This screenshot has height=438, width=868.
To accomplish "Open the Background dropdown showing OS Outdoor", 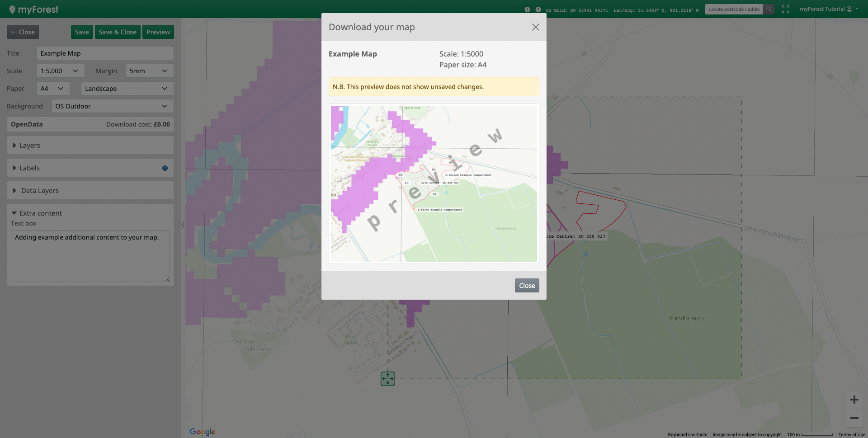I will point(112,106).
